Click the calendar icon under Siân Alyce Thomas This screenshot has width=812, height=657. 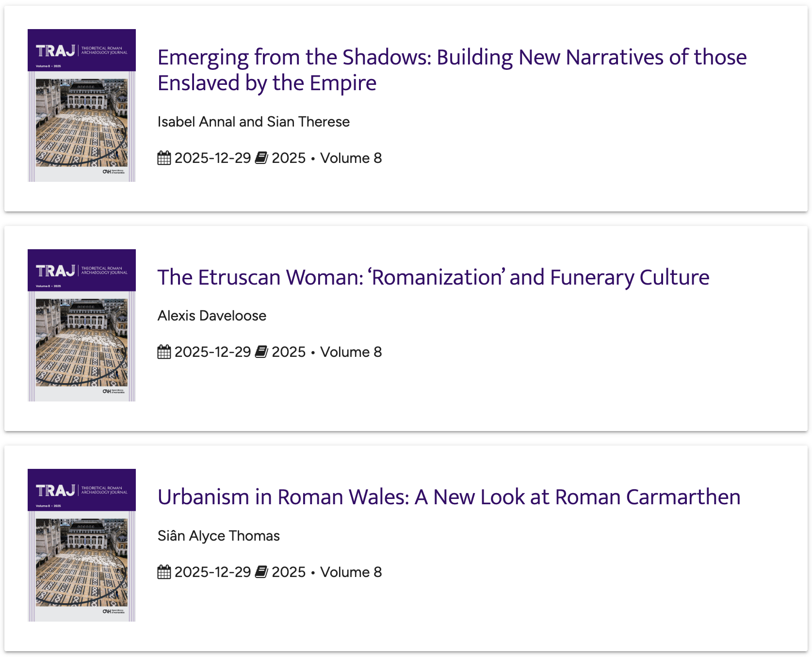click(x=164, y=572)
